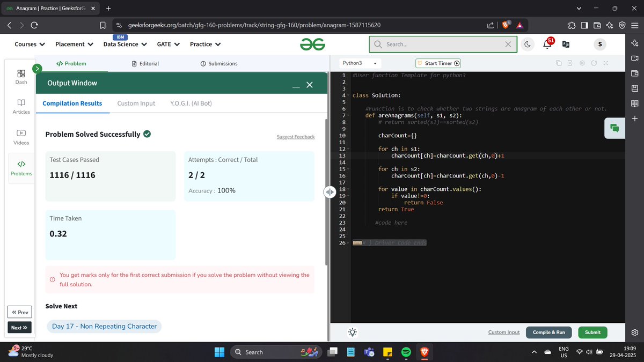This screenshot has width=644, height=362.
Task: Switch to the Custom Input tab
Action: tap(136, 103)
